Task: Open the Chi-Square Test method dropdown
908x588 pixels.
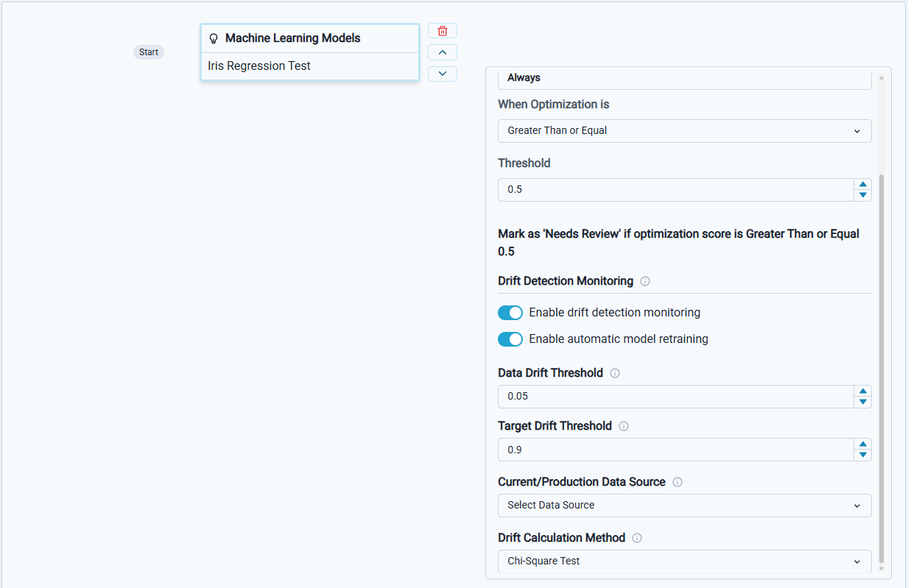Action: point(685,562)
